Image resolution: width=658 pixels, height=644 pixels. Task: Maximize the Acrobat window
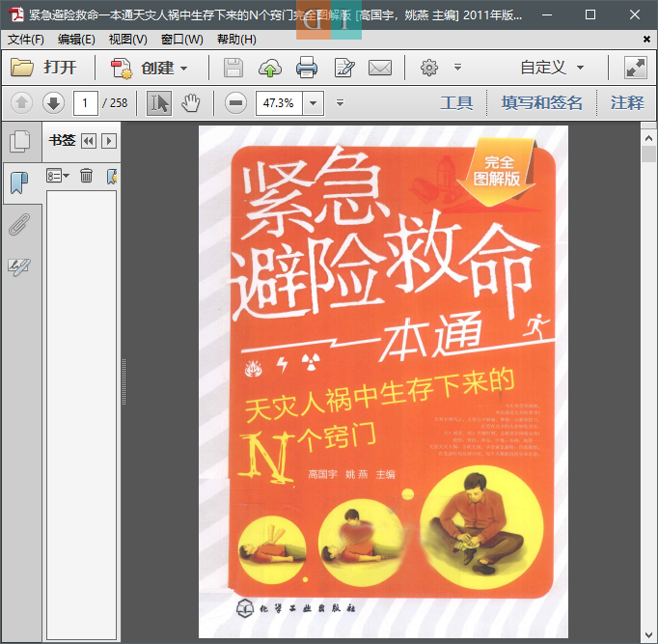(590, 14)
